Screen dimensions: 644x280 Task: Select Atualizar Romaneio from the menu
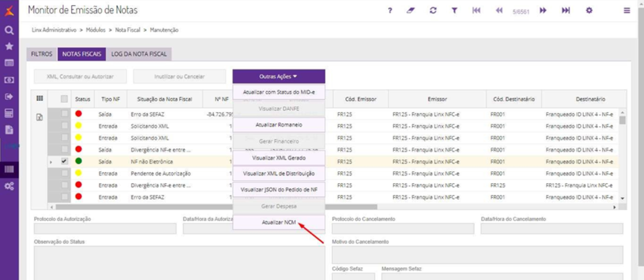tap(279, 124)
